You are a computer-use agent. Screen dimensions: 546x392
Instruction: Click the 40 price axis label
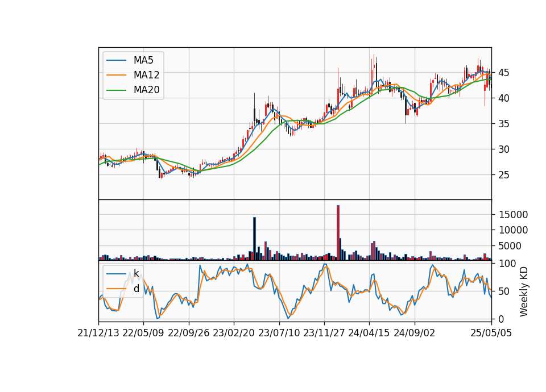[503, 98]
